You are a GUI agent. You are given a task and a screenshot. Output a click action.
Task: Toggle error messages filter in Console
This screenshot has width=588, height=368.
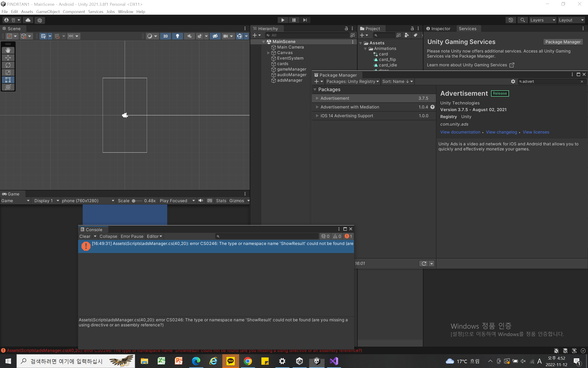click(x=348, y=236)
